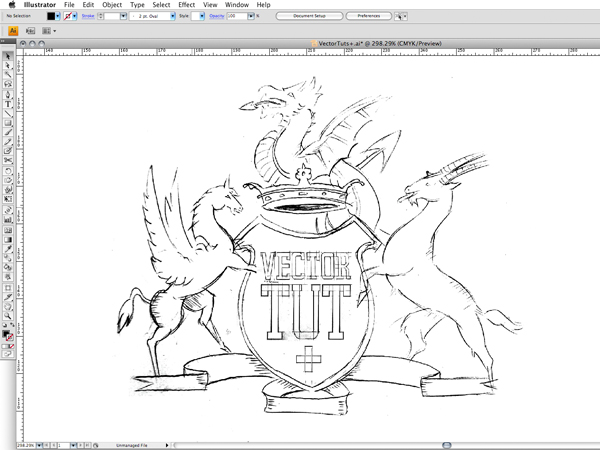Image resolution: width=600 pixels, height=450 pixels.
Task: Swap fill and stroke colors
Action: click(12, 325)
